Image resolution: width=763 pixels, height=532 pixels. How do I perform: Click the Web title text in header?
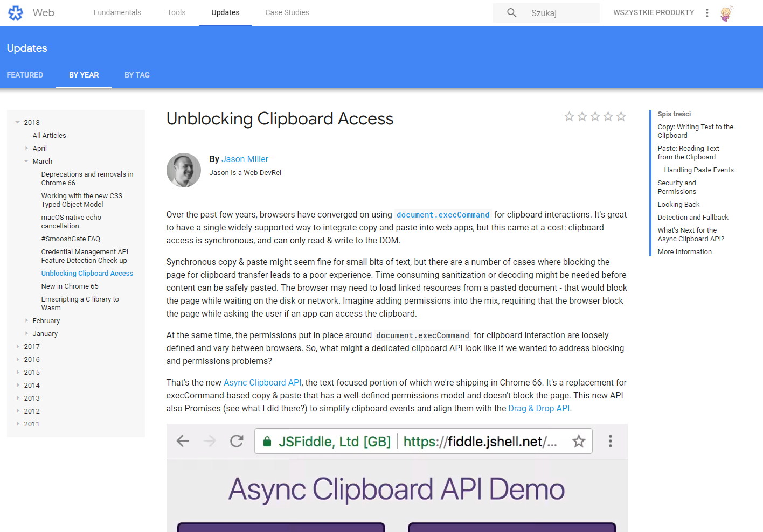tap(43, 12)
